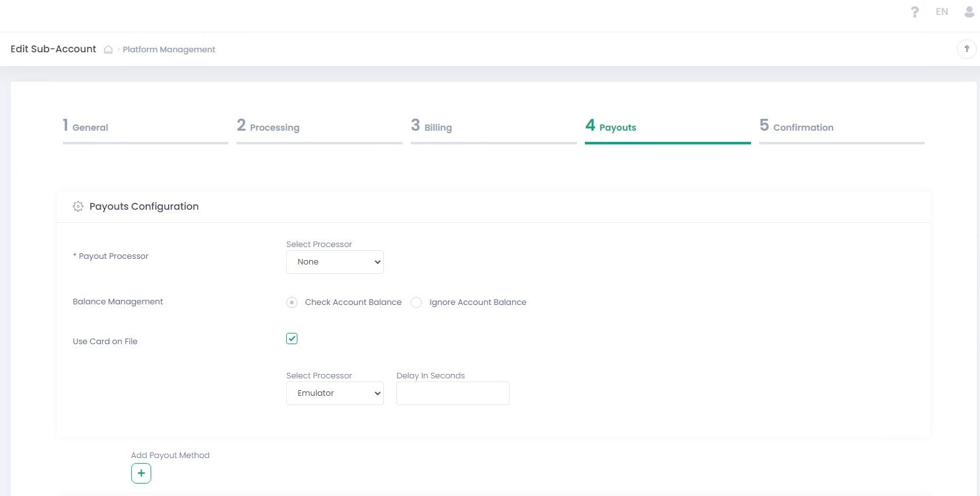Viewport: 980px width, 496px height.
Task: Click the Payouts Configuration gear icon
Action: pos(78,207)
